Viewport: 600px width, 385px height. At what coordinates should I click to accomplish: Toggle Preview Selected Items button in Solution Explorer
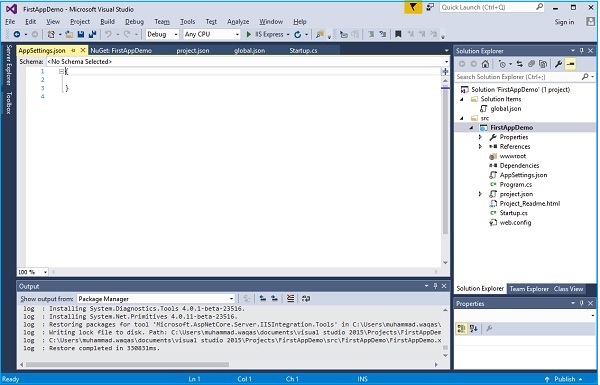(x=570, y=64)
